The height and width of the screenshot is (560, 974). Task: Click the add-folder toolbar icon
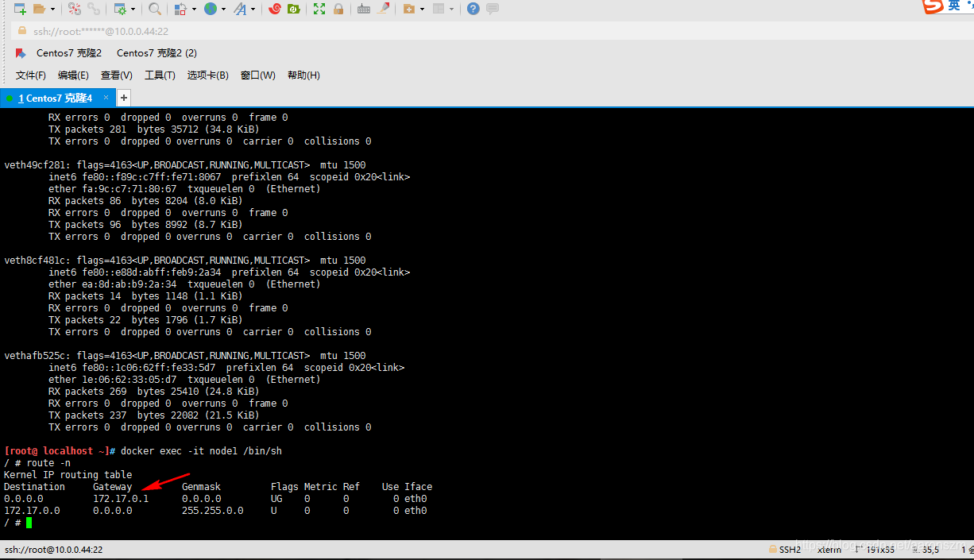tap(408, 9)
